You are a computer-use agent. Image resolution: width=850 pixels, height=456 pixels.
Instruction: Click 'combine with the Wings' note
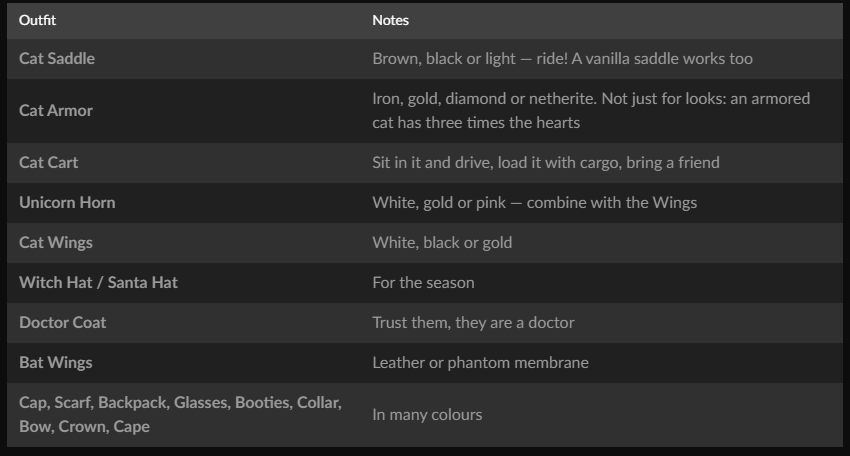tap(535, 203)
